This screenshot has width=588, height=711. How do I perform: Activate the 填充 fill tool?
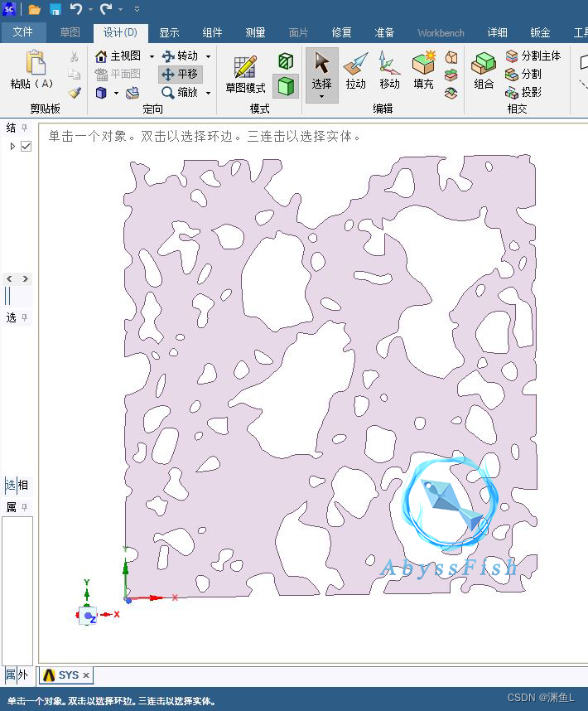[423, 70]
